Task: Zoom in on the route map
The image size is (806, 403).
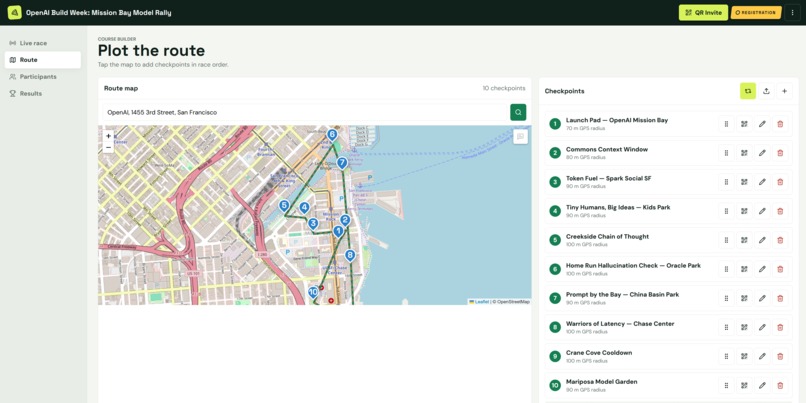Action: point(108,136)
